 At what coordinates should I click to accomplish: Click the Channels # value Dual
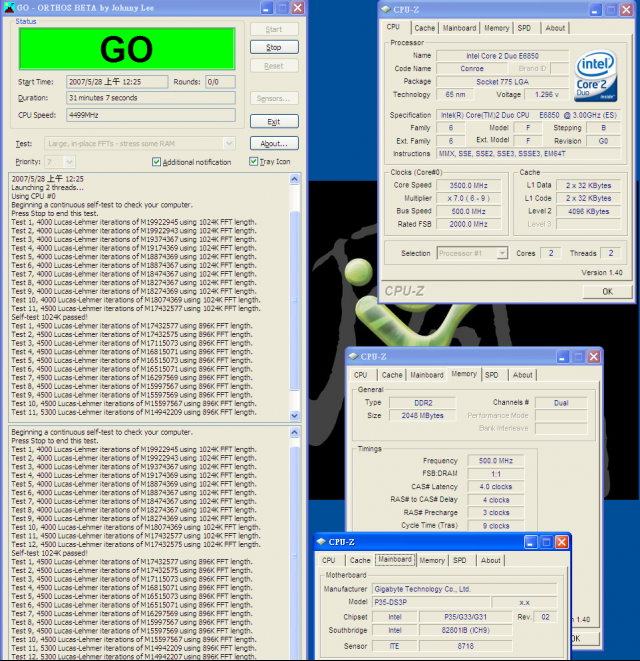[561, 403]
